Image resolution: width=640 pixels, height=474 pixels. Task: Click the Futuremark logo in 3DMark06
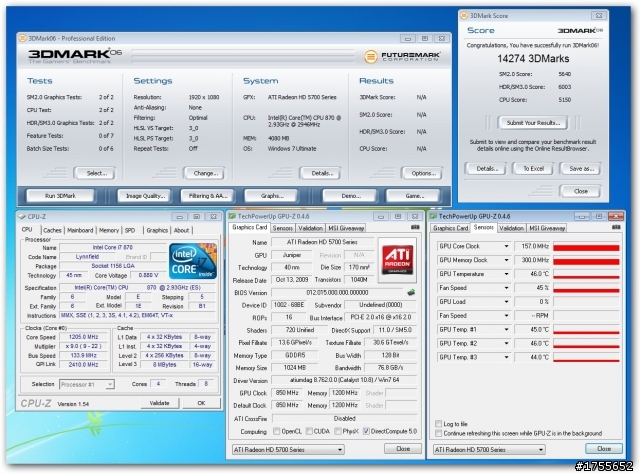click(x=402, y=56)
